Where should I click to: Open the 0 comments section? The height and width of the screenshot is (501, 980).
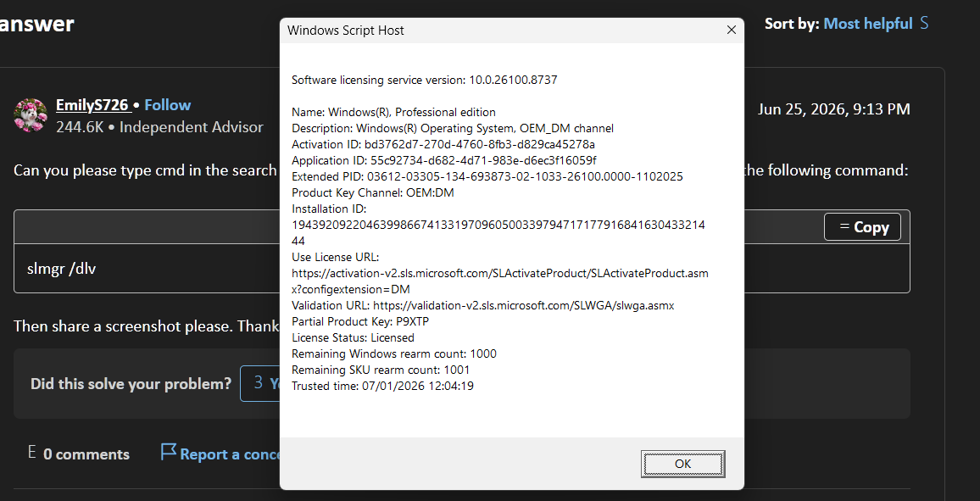coord(86,454)
